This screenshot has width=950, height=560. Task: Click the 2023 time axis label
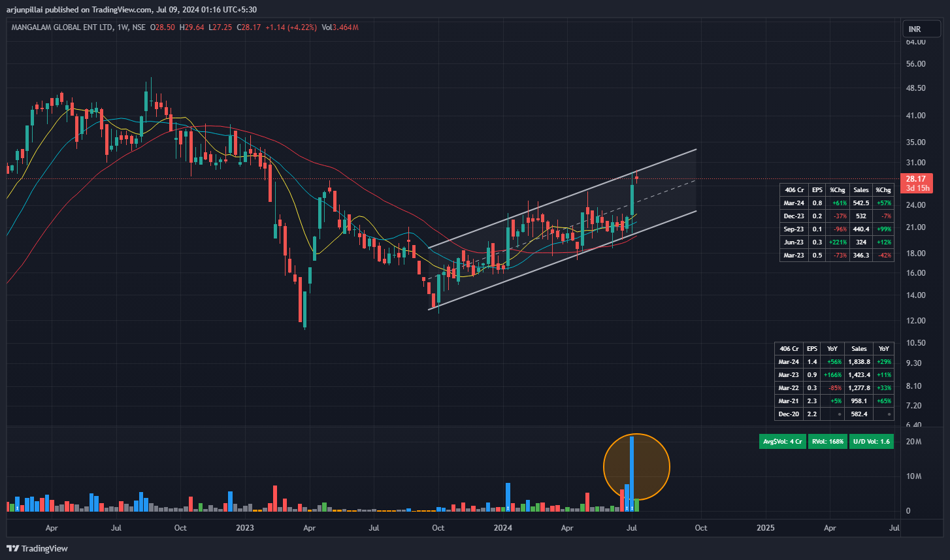pos(245,527)
